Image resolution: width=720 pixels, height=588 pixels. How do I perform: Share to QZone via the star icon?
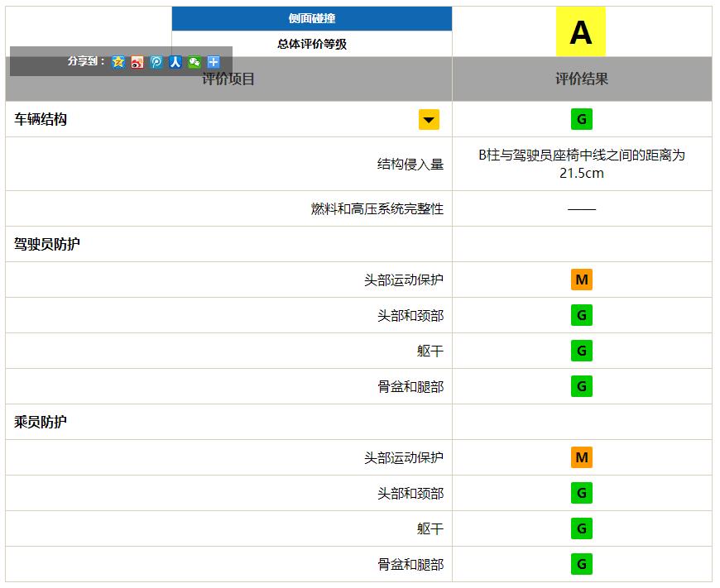point(118,62)
